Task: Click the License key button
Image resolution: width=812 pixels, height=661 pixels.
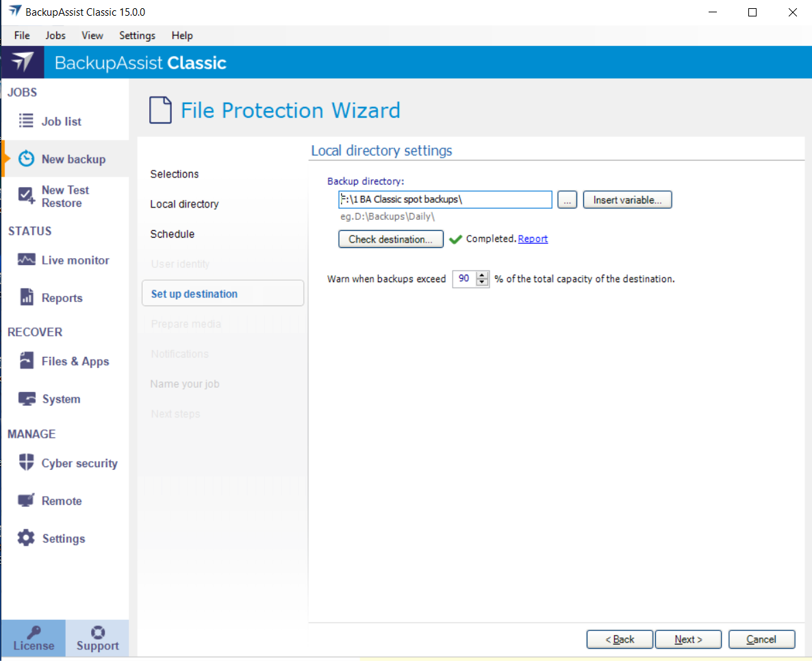Action: pyautogui.click(x=34, y=638)
